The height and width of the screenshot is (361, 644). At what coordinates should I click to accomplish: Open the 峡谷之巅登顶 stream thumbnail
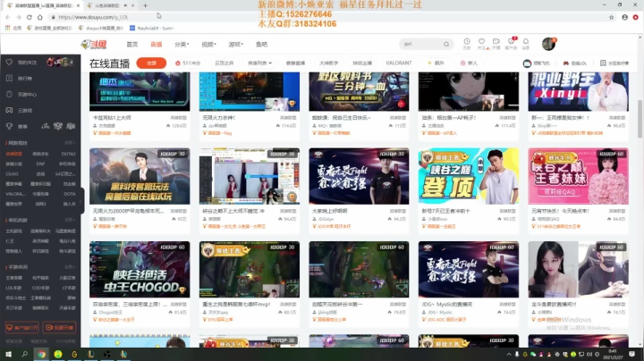(x=468, y=176)
